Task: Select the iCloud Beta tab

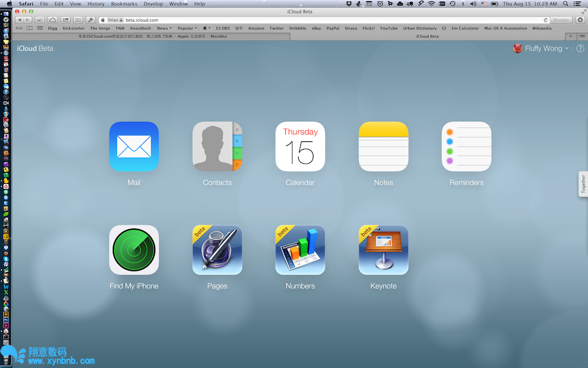Action: pos(427,37)
